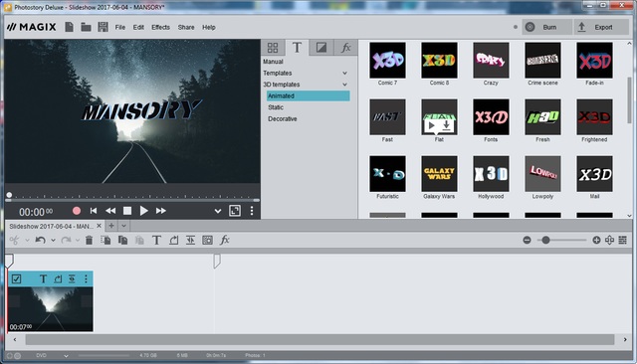Choose the Frightened title template
This screenshot has height=364, width=637.
[594, 117]
